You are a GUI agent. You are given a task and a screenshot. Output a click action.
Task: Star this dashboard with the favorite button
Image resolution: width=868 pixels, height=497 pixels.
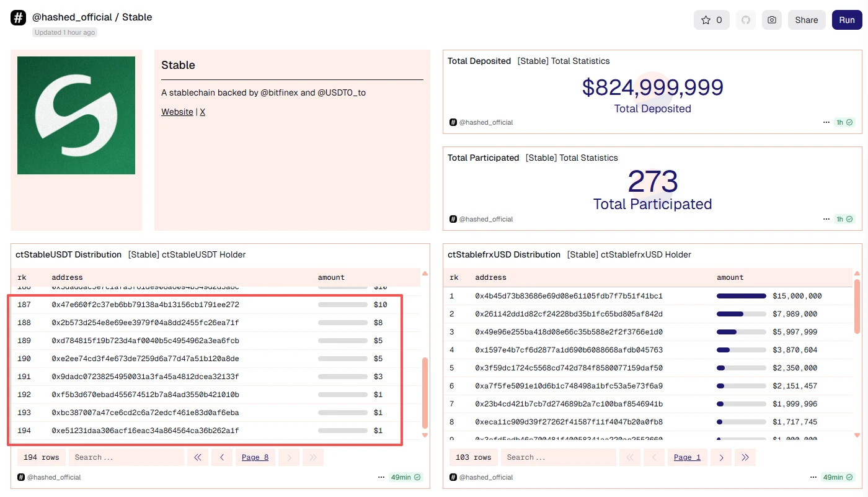point(711,20)
